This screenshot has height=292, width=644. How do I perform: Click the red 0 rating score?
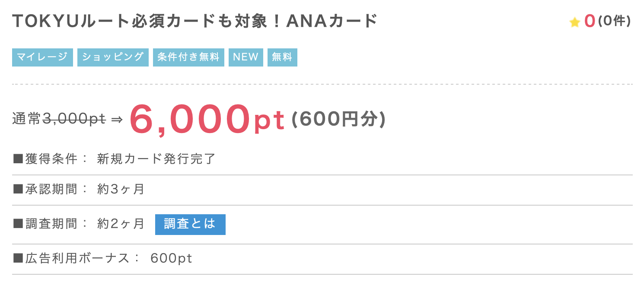click(590, 21)
